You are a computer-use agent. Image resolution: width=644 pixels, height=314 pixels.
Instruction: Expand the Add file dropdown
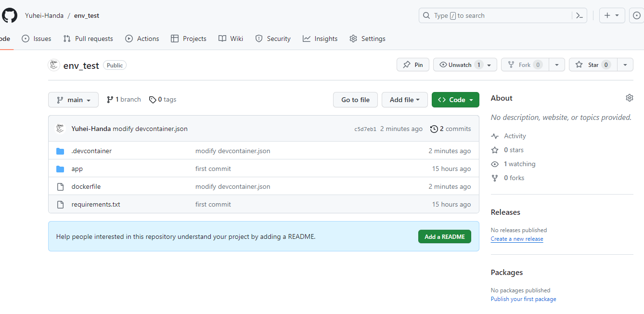pyautogui.click(x=404, y=100)
